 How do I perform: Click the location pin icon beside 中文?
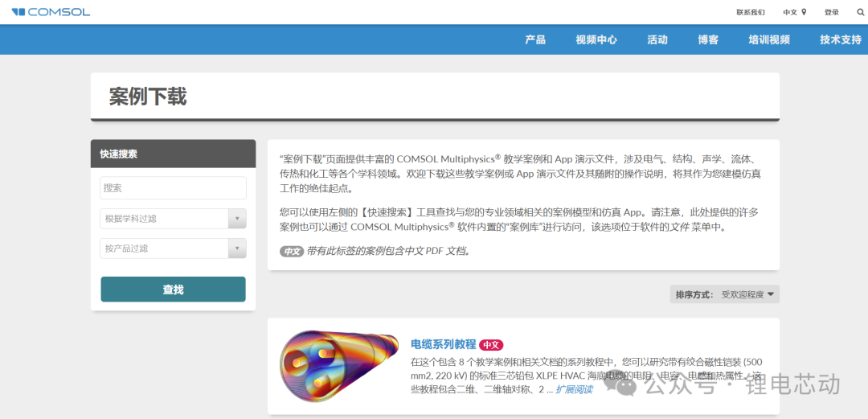point(804,11)
